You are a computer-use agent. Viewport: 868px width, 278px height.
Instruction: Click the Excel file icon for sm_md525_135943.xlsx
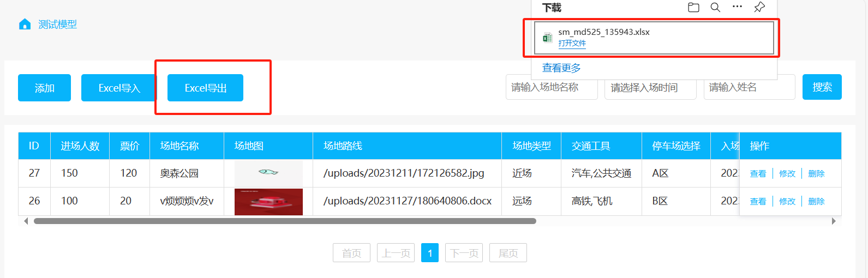tap(547, 38)
